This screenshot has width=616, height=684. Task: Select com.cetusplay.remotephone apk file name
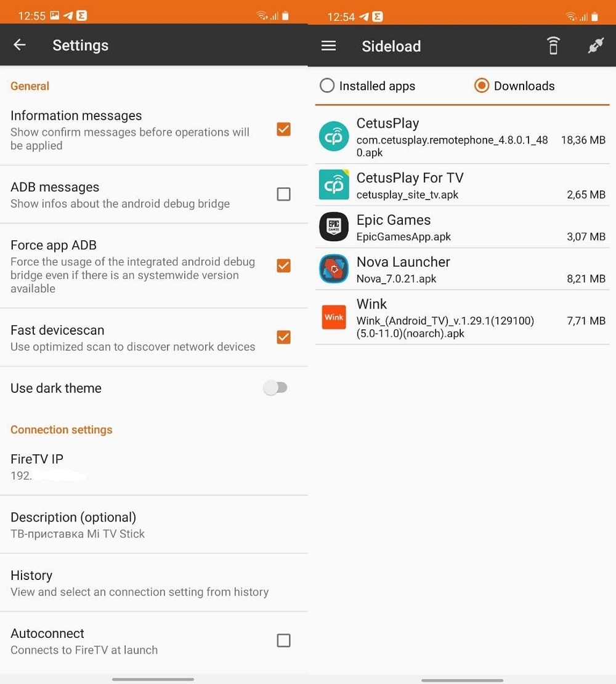(x=452, y=146)
